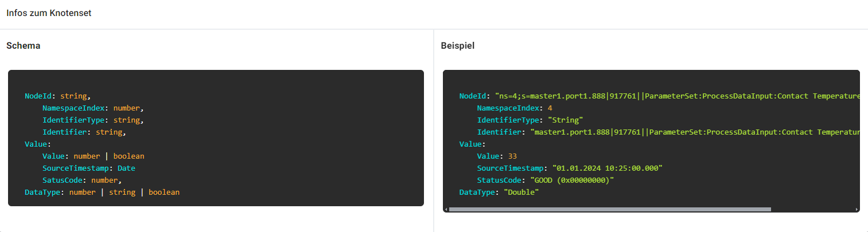Select the 'Infos zum Knotenset' header
This screenshot has height=232, width=868.
click(x=49, y=13)
